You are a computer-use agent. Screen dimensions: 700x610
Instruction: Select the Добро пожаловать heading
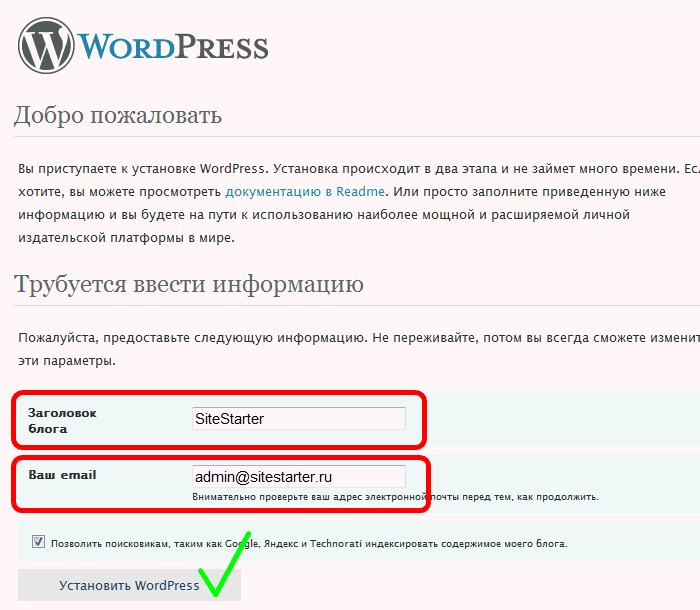[118, 115]
